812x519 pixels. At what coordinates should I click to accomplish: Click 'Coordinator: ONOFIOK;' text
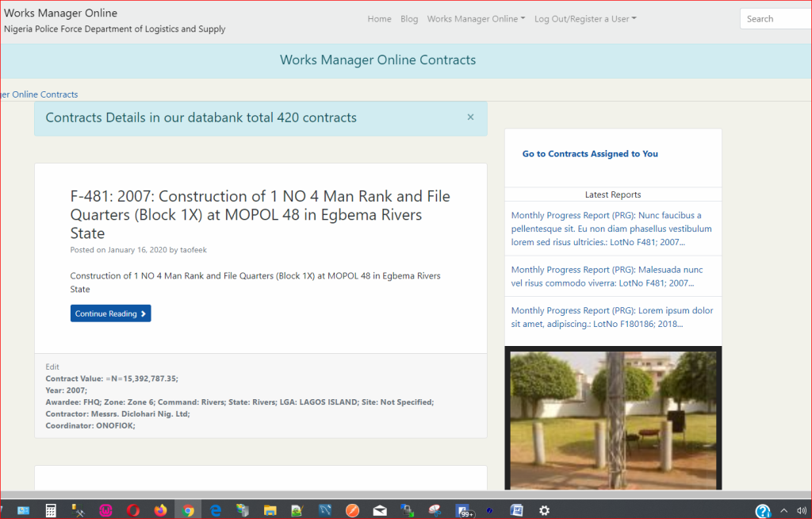pyautogui.click(x=90, y=425)
